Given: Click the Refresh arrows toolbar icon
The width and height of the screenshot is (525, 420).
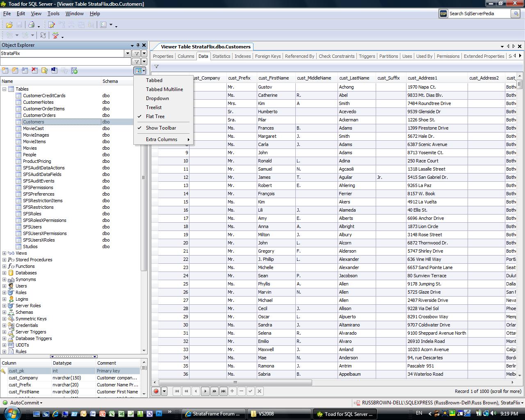Looking at the screenshot, I should point(43,36).
